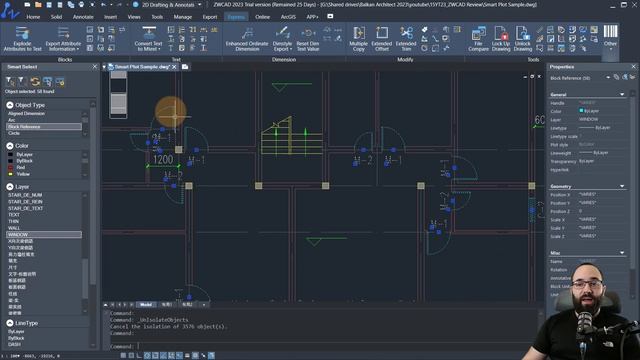Collapse the Layer section in Smart Select
Screen dimensions: 640x360
[x=10, y=187]
